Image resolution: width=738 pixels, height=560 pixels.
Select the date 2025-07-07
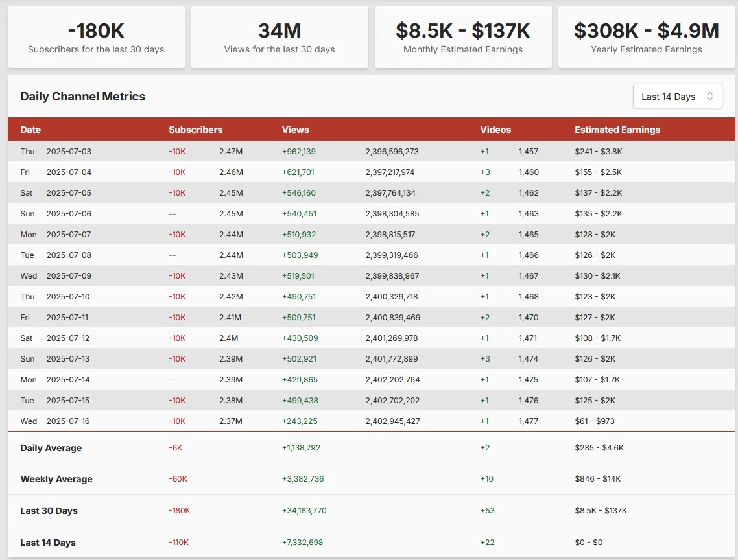69,235
